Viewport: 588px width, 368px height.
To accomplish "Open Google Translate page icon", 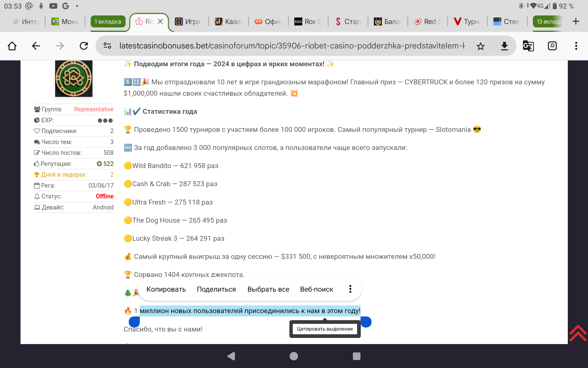I will [x=528, y=46].
